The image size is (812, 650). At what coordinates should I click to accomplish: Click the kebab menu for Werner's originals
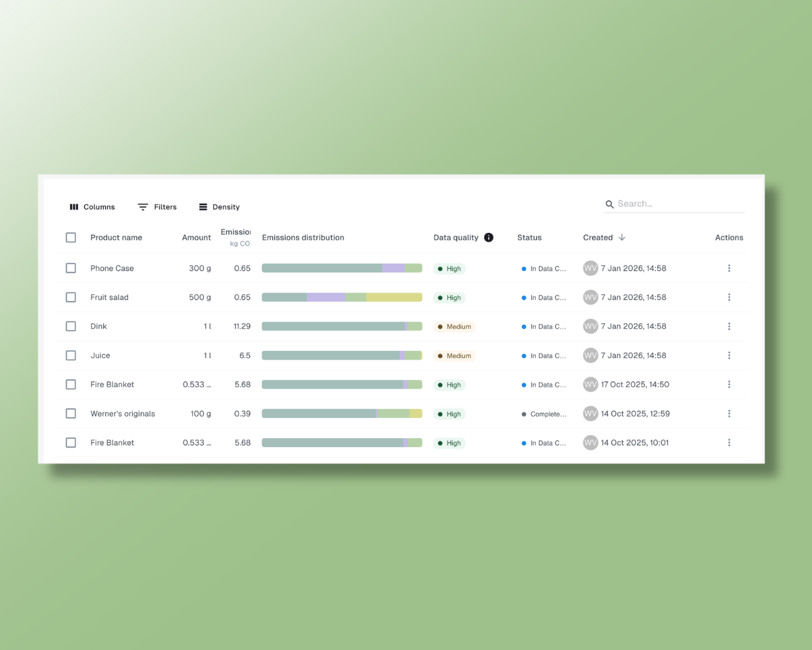click(x=729, y=413)
